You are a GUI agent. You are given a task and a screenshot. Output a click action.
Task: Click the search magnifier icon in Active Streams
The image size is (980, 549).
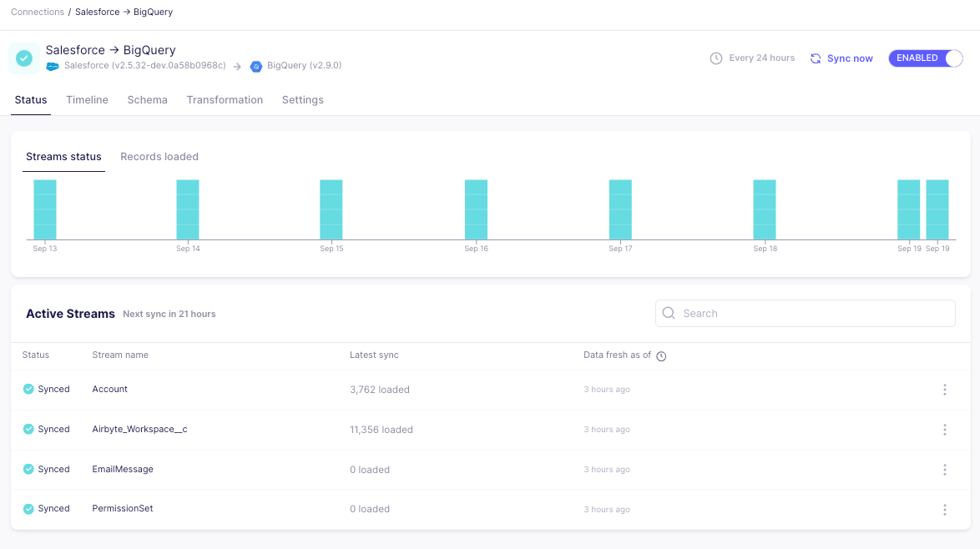(x=668, y=313)
